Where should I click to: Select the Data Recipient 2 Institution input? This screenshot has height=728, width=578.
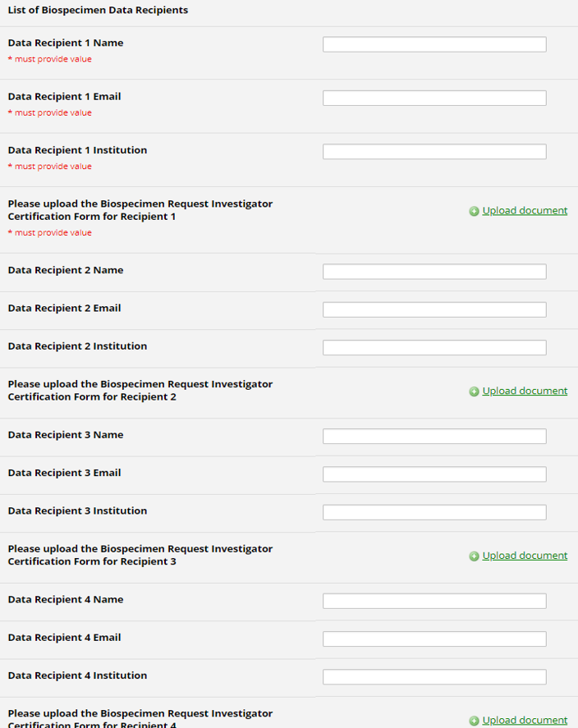(x=434, y=348)
